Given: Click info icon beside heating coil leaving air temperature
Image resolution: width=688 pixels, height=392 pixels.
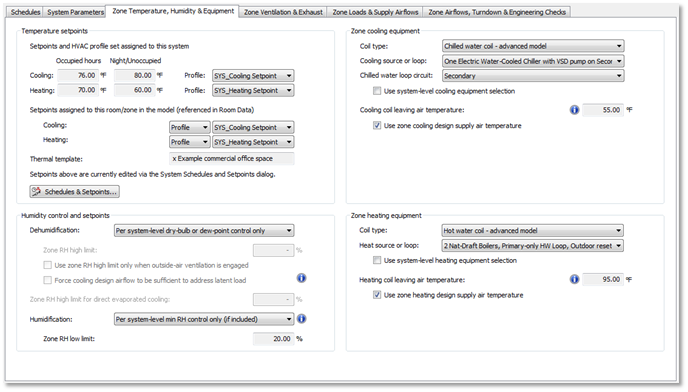Looking at the screenshot, I should (x=574, y=279).
